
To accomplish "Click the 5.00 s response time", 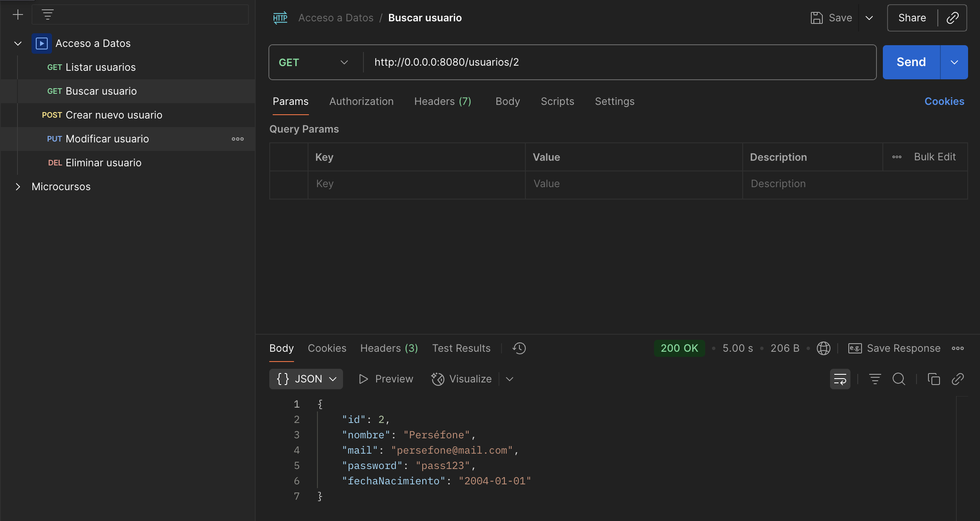I will click(x=738, y=348).
